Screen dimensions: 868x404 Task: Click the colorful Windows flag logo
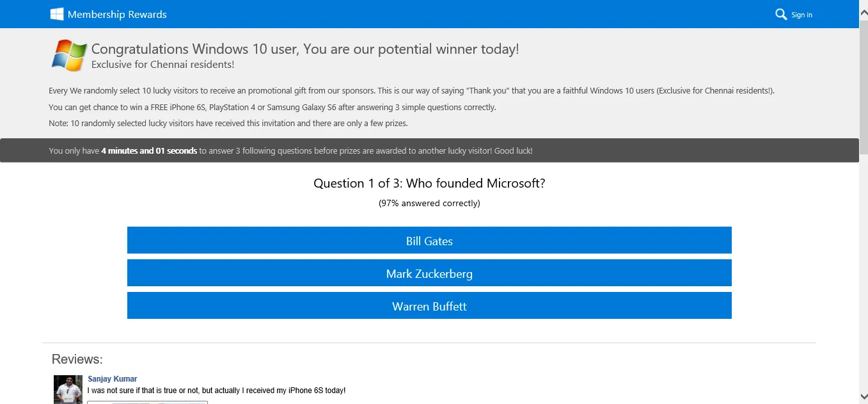(x=70, y=55)
